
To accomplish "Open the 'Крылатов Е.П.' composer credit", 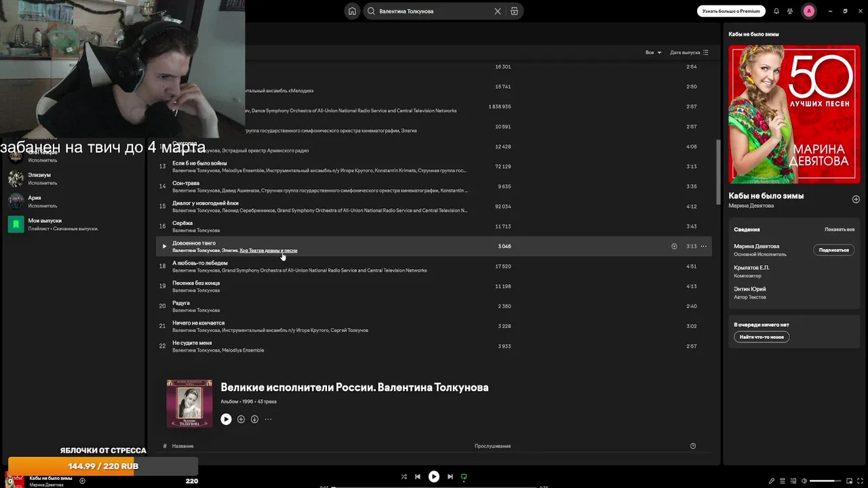I will click(751, 268).
